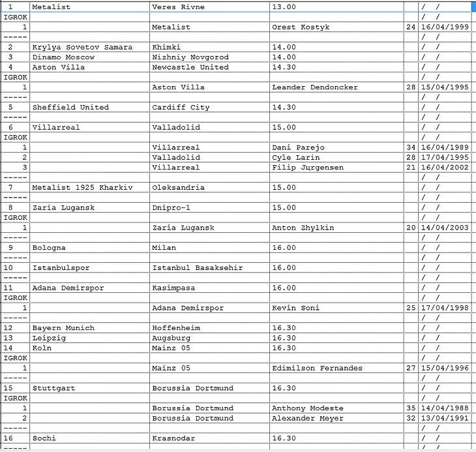
Task: Select the Bayern Munich cell
Action: [x=89, y=327]
